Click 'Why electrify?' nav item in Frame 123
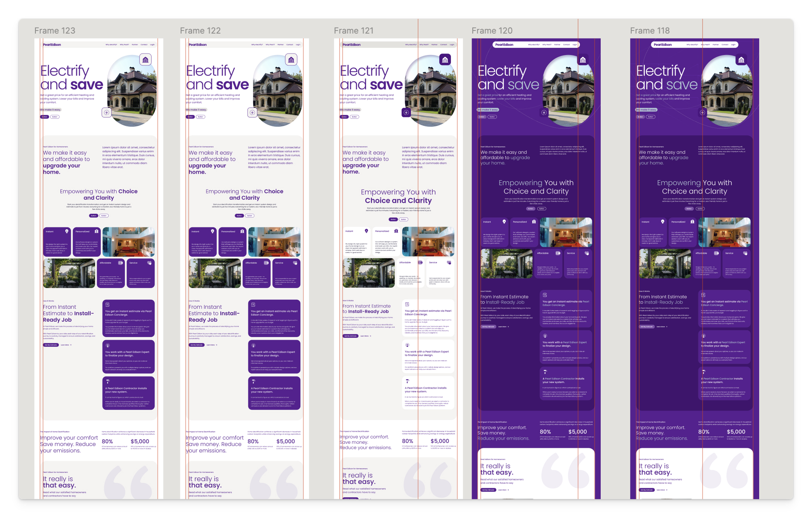 pos(111,44)
